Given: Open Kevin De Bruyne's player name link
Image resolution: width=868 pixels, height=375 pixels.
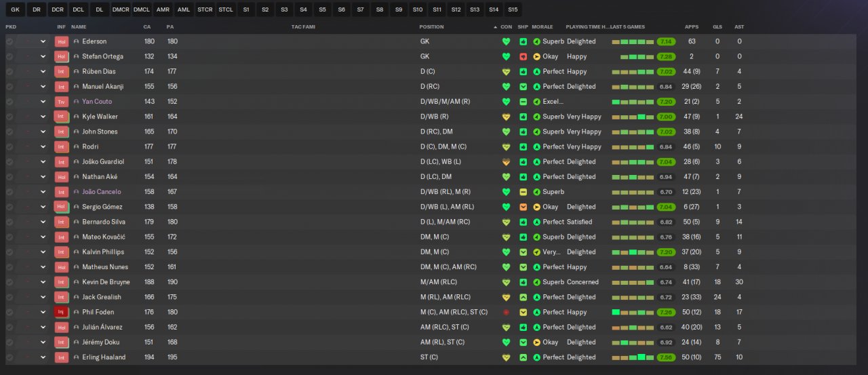Looking at the screenshot, I should (x=106, y=282).
